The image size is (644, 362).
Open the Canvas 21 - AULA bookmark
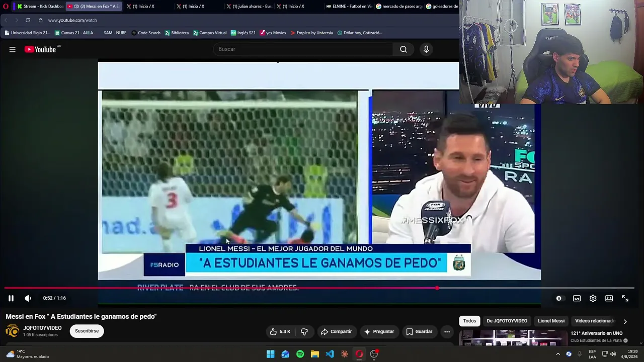(74, 33)
